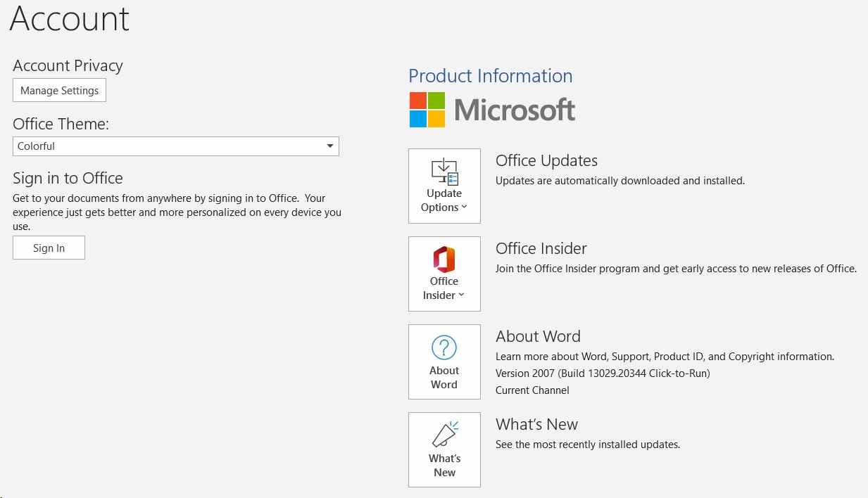Click 'Updates are automatically downloaded and installed.'
This screenshot has width=868, height=498.
coord(619,181)
